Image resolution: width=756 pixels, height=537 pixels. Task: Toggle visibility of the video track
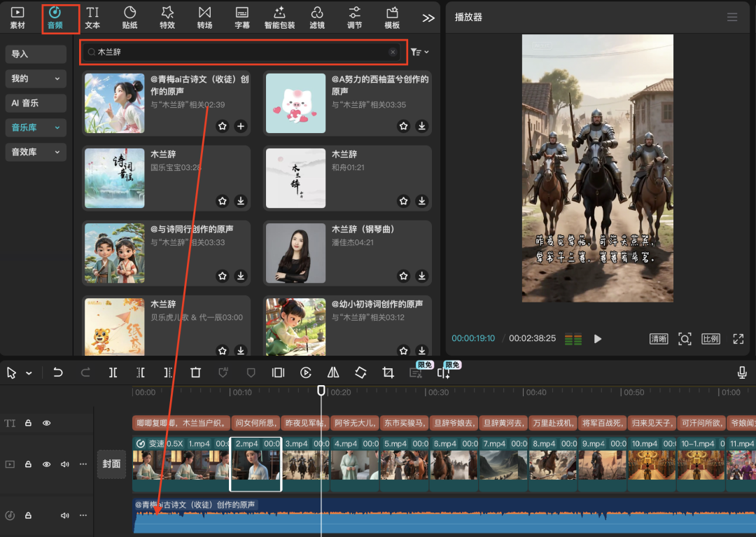point(47,464)
